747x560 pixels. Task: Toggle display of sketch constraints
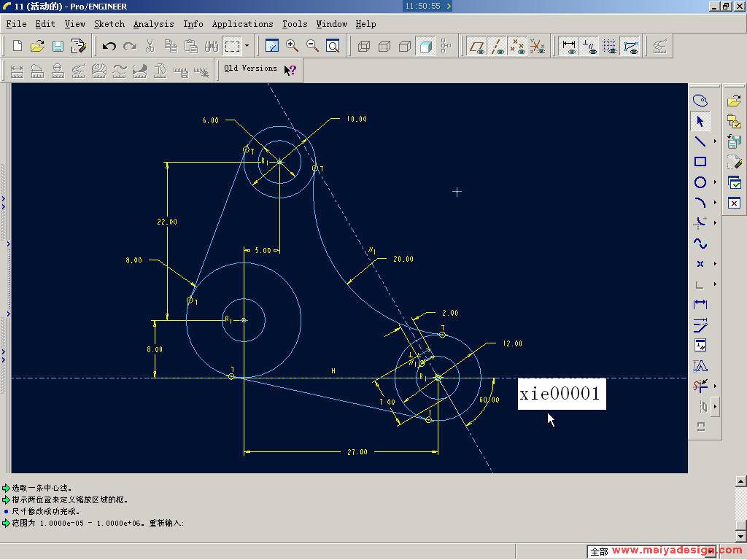[x=589, y=46]
